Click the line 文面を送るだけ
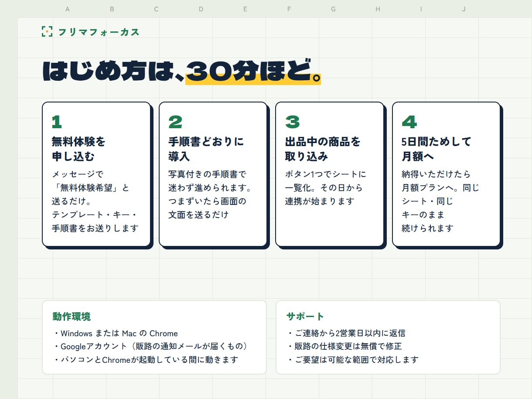Screen dimensions: 532x399 pos(198,215)
